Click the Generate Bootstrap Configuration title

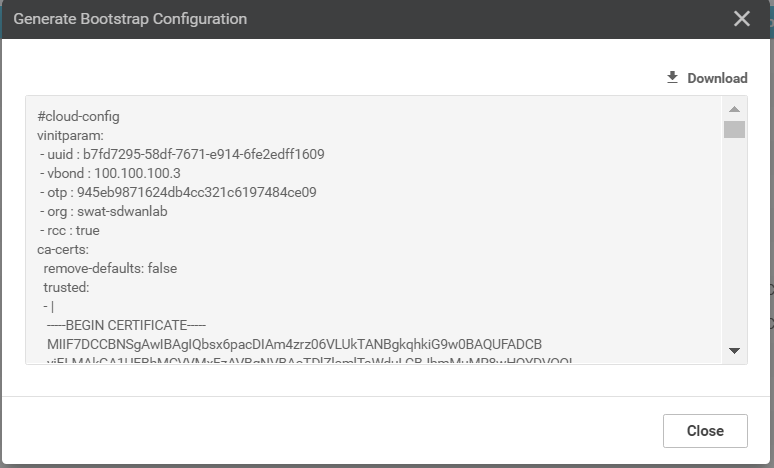(130, 19)
